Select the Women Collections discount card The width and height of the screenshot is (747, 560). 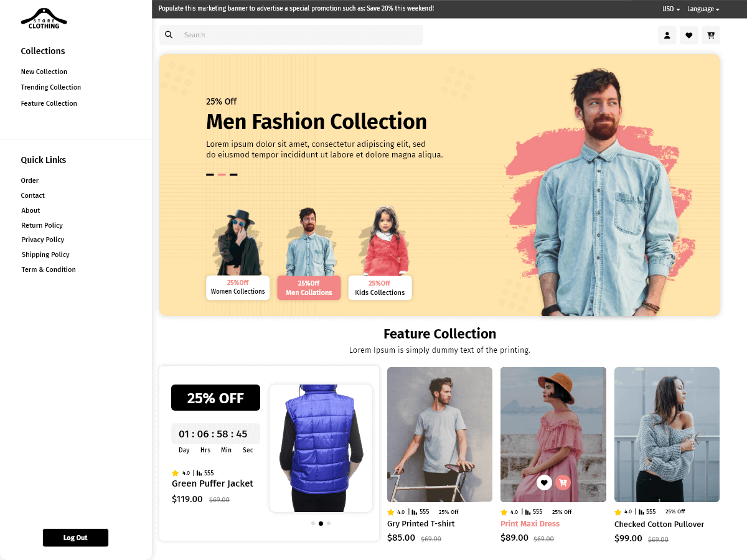point(238,287)
